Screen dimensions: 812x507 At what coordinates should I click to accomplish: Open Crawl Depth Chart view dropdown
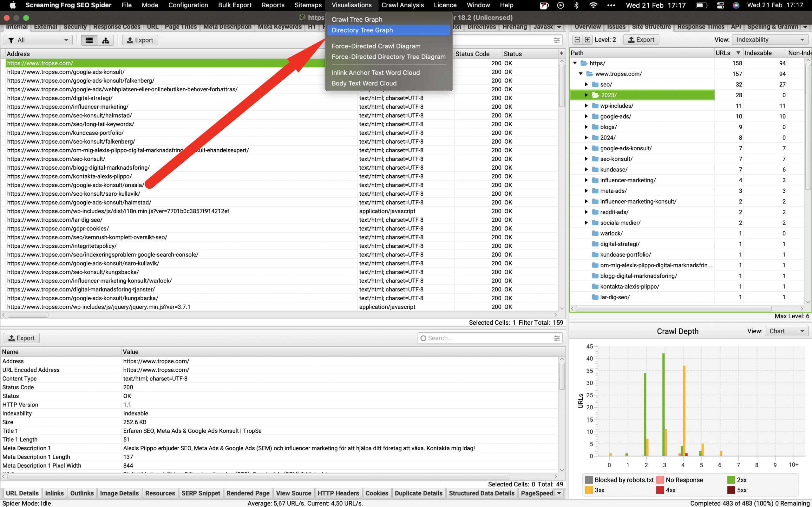point(787,331)
